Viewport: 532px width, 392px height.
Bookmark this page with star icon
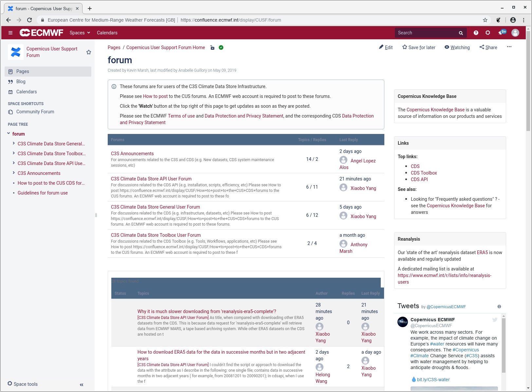pos(485,20)
